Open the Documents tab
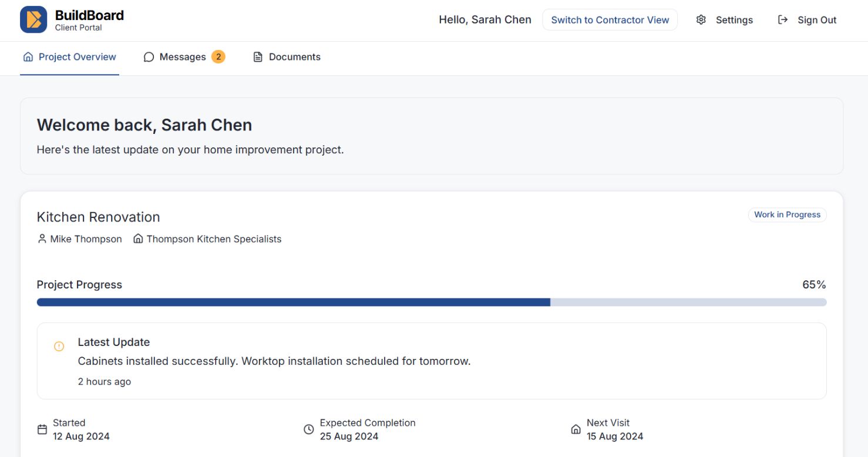The height and width of the screenshot is (457, 868). 294,56
